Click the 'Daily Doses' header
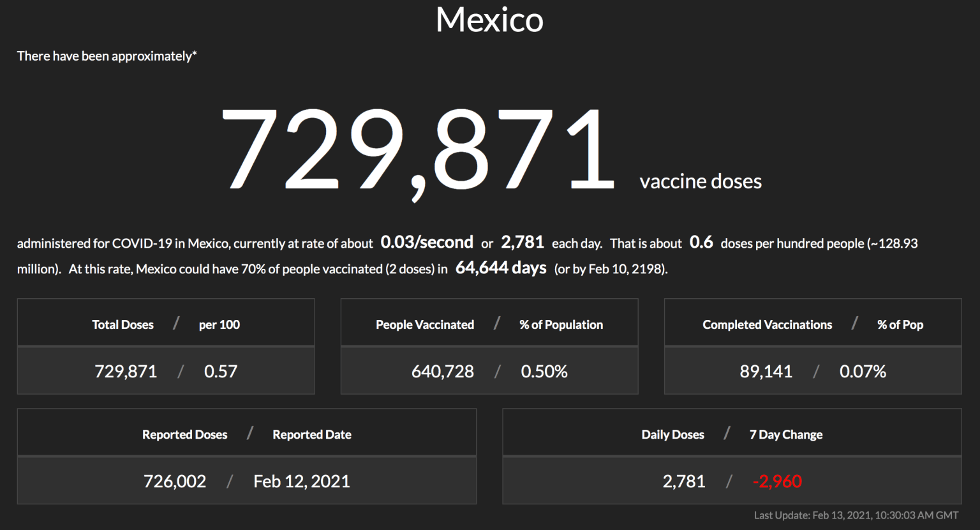Viewport: 980px width, 530px height. click(x=672, y=435)
